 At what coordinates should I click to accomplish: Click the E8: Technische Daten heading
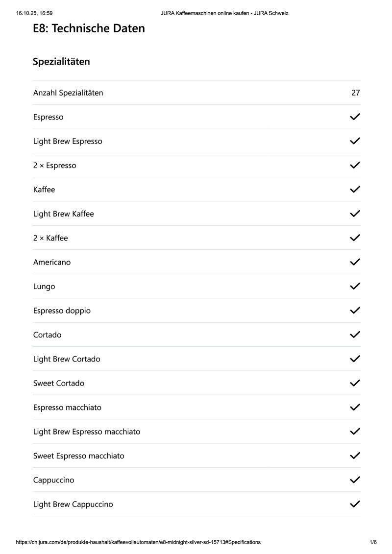coord(89,28)
